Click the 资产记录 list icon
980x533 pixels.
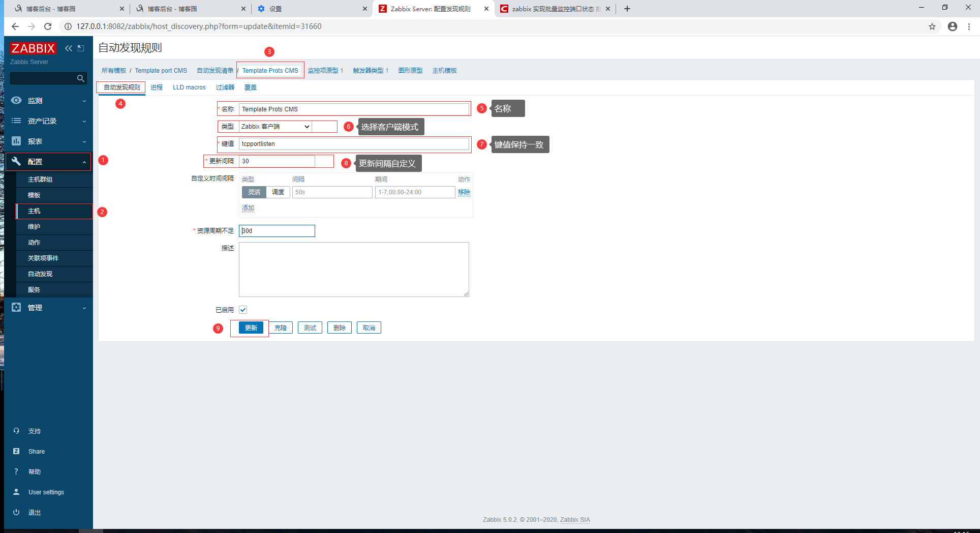[x=16, y=121]
